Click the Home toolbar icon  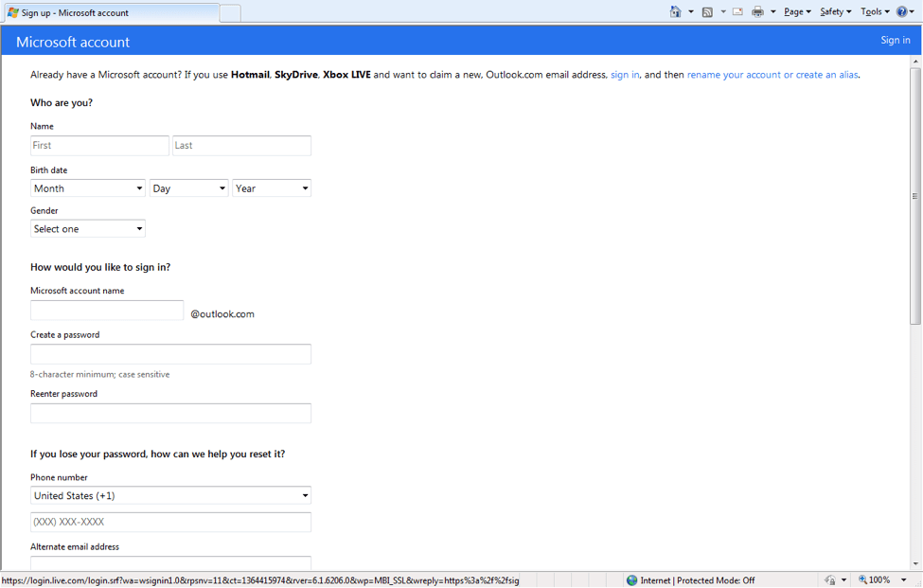point(675,11)
